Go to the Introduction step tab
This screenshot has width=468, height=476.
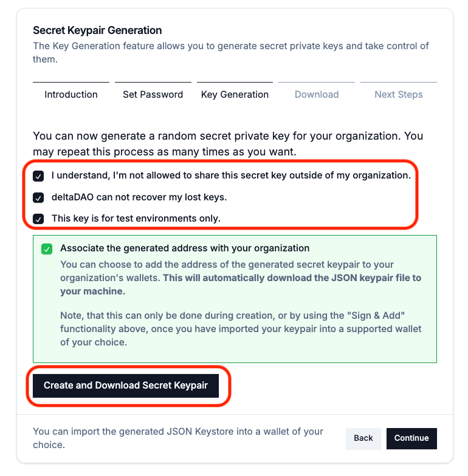pyautogui.click(x=71, y=95)
